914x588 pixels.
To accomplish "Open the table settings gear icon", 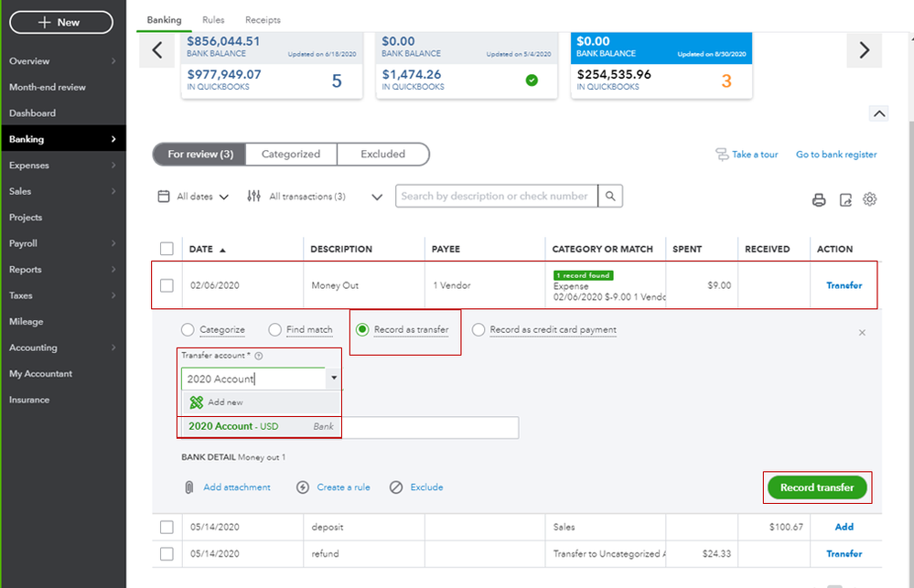I will pos(870,199).
